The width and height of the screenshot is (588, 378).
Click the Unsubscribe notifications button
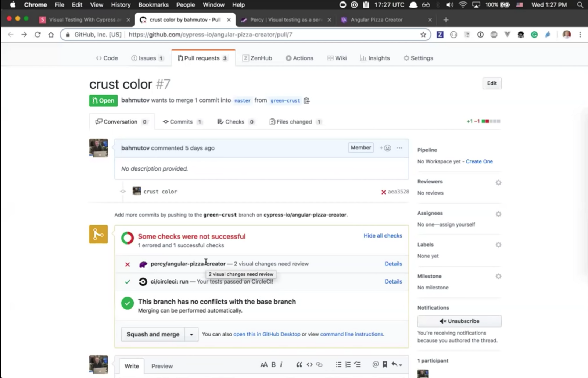(x=459, y=321)
